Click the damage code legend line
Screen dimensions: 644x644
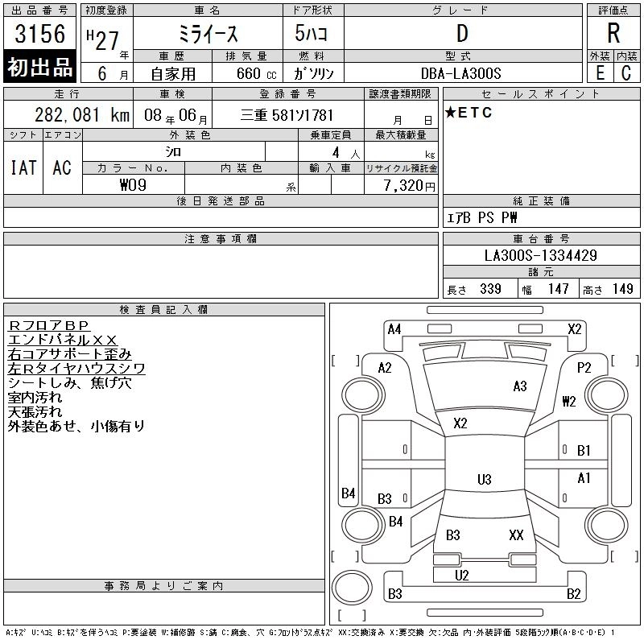coord(310,633)
